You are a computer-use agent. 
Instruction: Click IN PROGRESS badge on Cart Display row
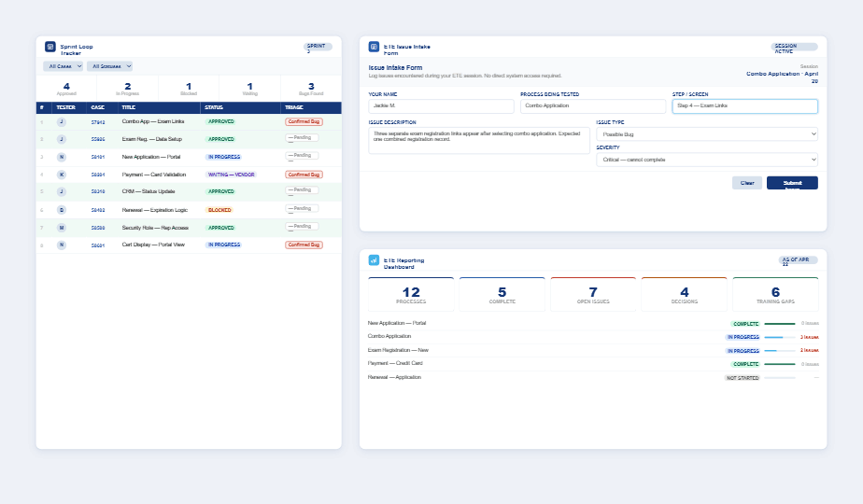224,245
